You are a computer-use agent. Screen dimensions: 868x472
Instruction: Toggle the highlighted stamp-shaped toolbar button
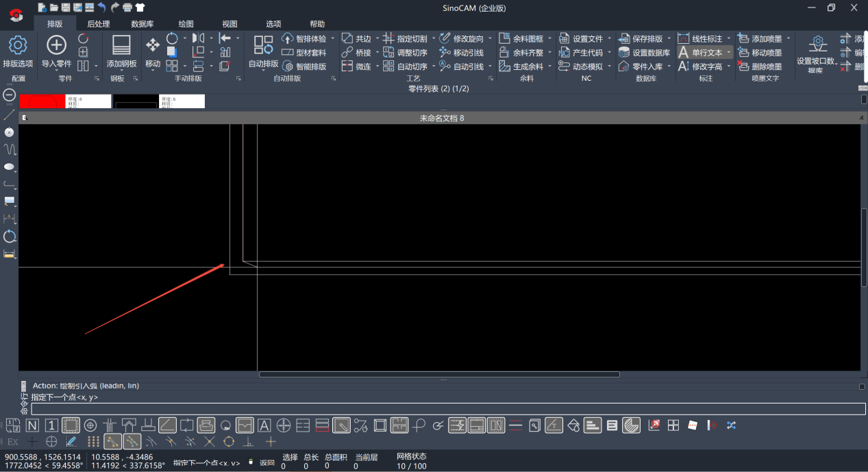pos(206,425)
